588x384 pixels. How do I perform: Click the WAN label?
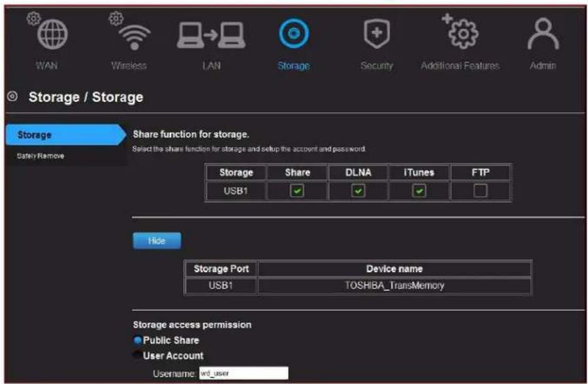(x=46, y=66)
